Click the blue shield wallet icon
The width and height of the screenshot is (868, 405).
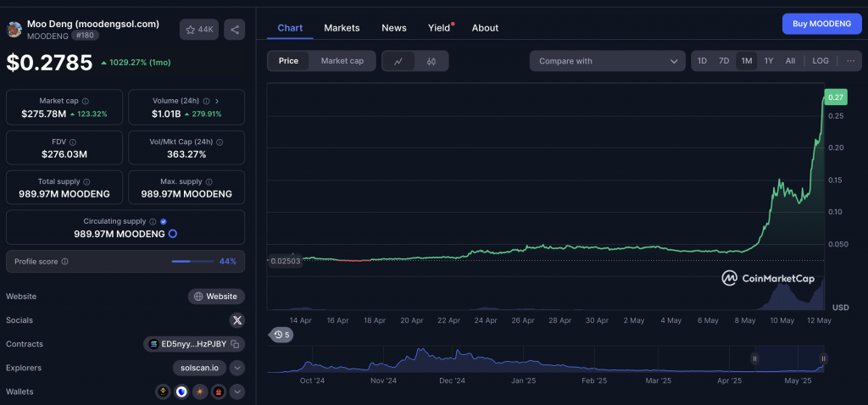tap(181, 391)
